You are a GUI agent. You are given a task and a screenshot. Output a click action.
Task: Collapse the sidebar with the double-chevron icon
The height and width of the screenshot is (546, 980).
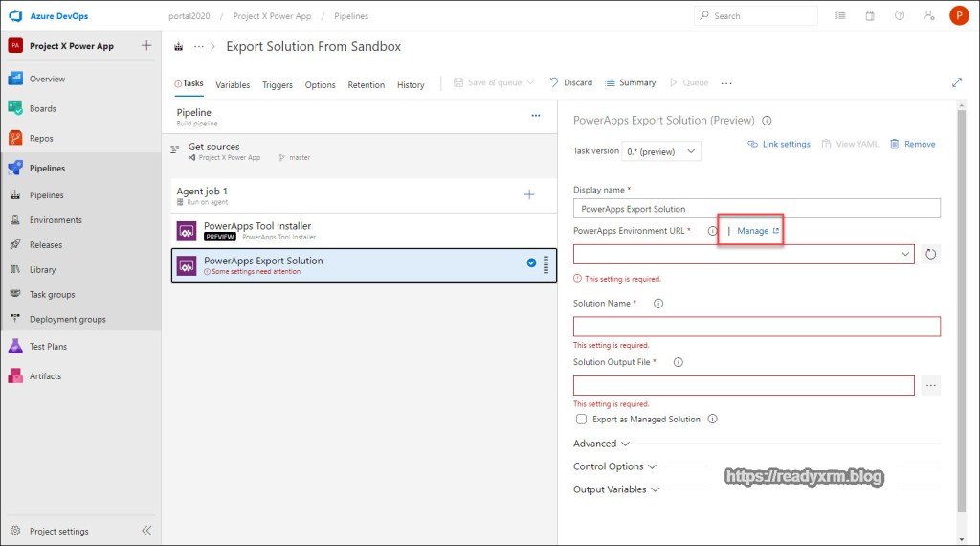click(x=146, y=531)
